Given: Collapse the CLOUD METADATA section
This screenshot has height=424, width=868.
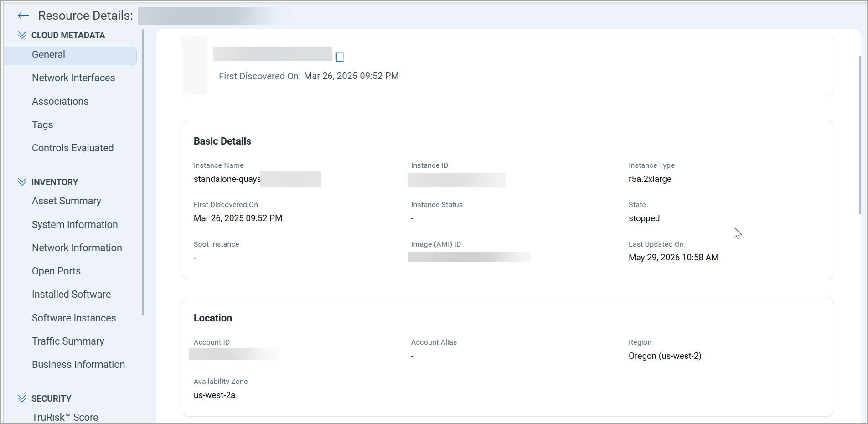Looking at the screenshot, I should (x=22, y=35).
